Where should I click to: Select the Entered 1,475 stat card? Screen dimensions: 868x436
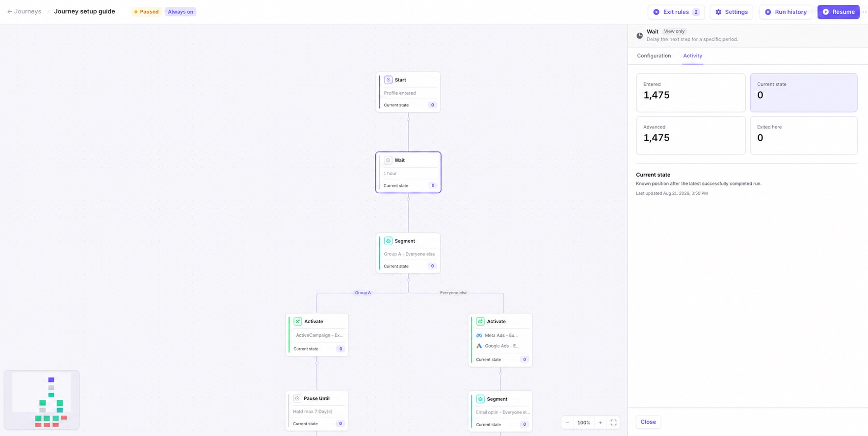tap(690, 93)
